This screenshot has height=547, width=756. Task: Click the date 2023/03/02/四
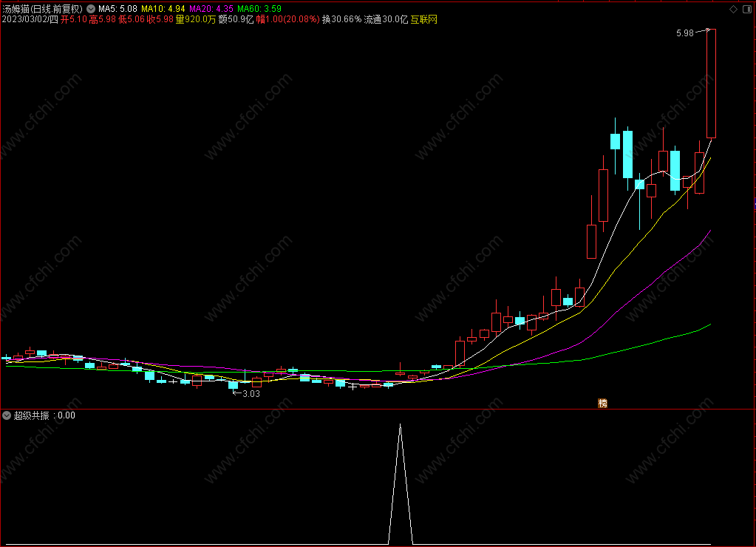30,19
